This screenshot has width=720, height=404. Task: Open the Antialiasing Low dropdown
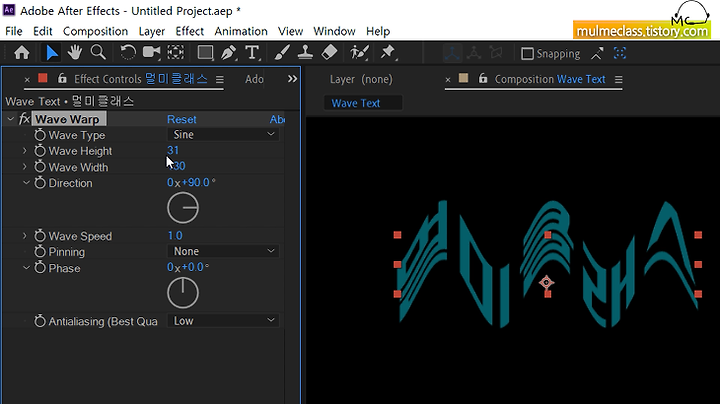[223, 320]
